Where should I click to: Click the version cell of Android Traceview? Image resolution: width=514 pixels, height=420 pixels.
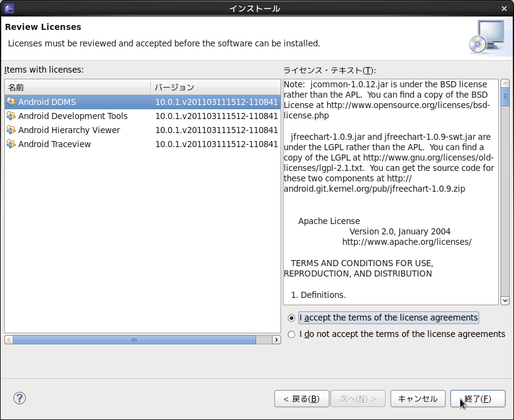click(216, 144)
